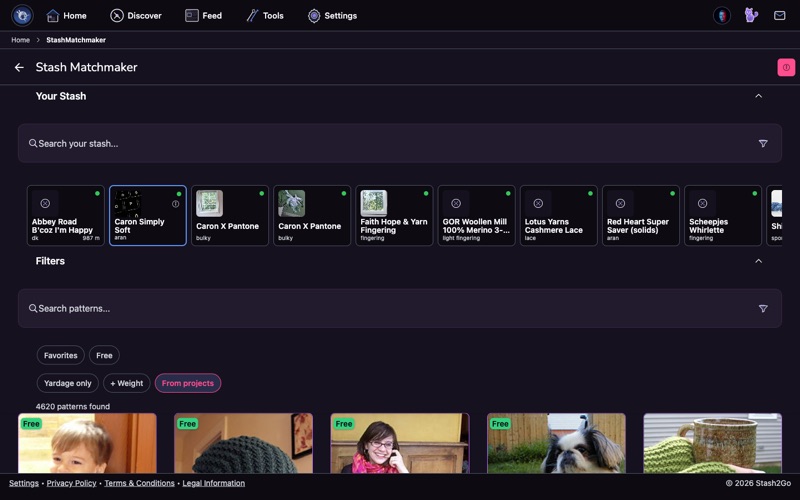Screen dimensions: 800x500
Task: Select Abbey Road B'coz I'm Happy yarn
Action: pos(66,215)
